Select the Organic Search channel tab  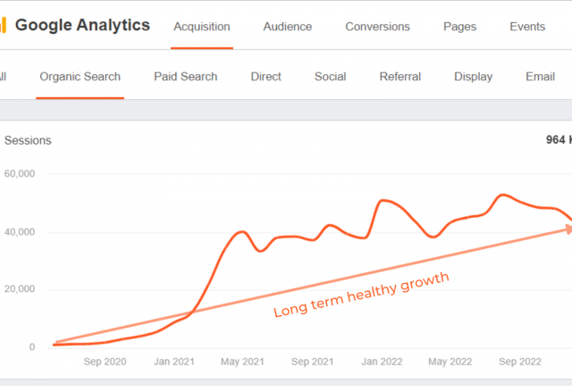click(x=80, y=77)
